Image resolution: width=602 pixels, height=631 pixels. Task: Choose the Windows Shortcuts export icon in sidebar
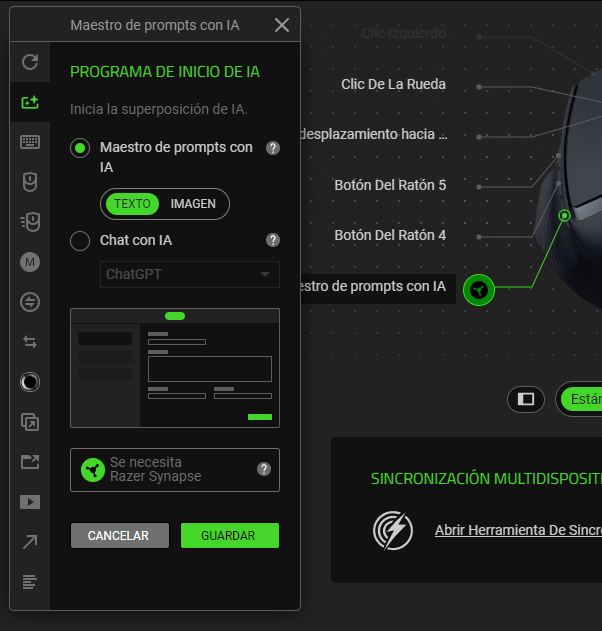click(30, 462)
